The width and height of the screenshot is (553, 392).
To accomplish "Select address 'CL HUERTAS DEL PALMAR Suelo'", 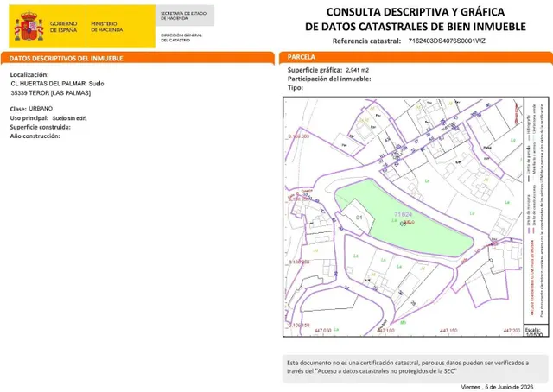I will (57, 84).
